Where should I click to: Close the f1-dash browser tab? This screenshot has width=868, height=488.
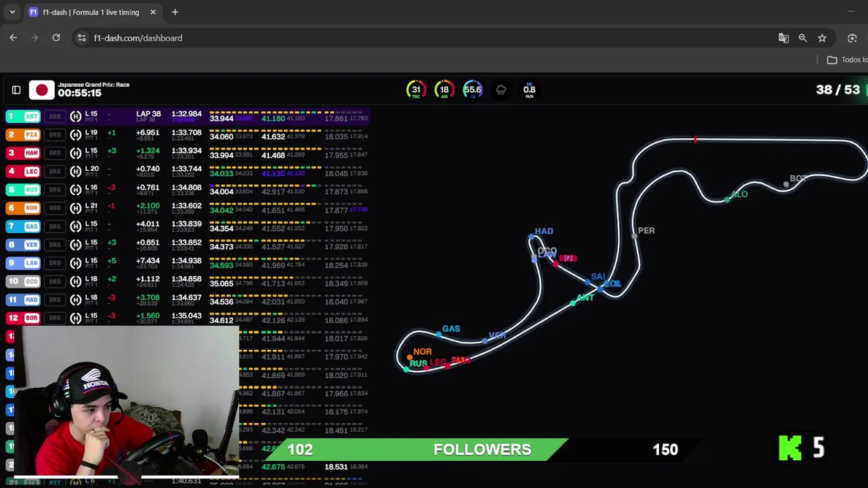(x=153, y=12)
